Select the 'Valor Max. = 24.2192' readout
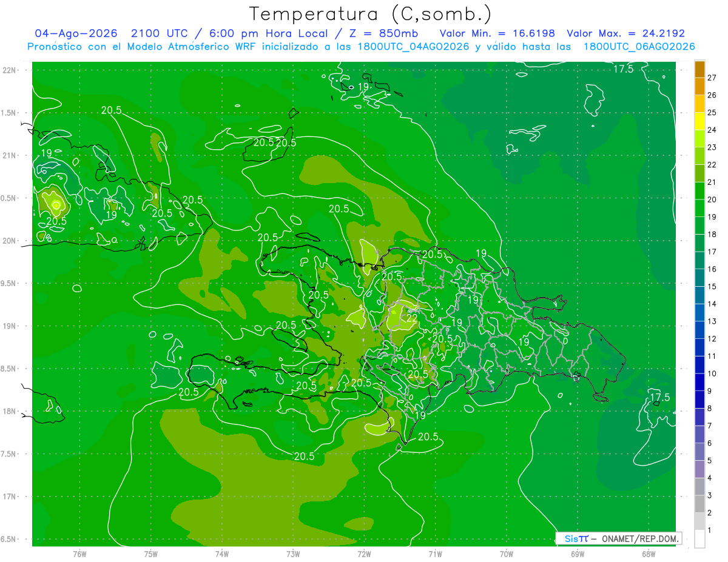This screenshot has width=728, height=562. 625,33
